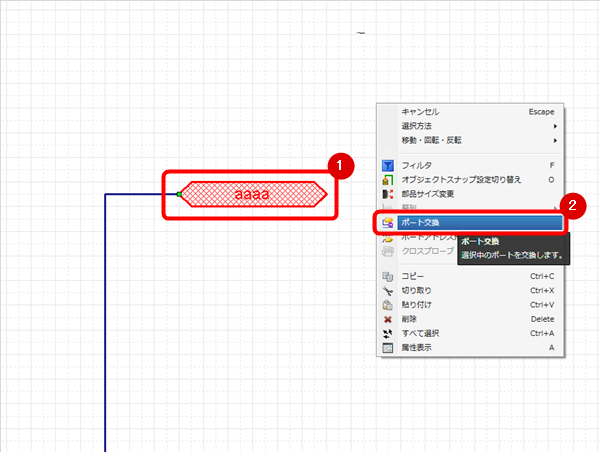Click the red X 削除 icon
600x452 pixels.
[388, 319]
